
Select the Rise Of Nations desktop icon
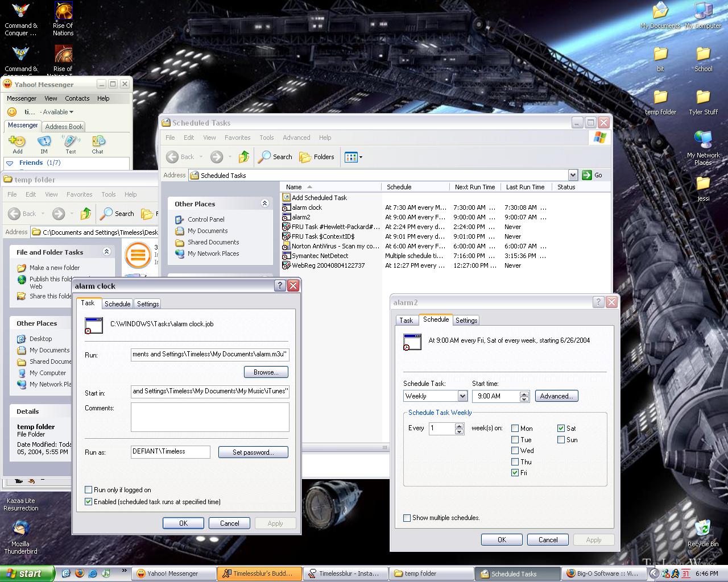pyautogui.click(x=63, y=19)
